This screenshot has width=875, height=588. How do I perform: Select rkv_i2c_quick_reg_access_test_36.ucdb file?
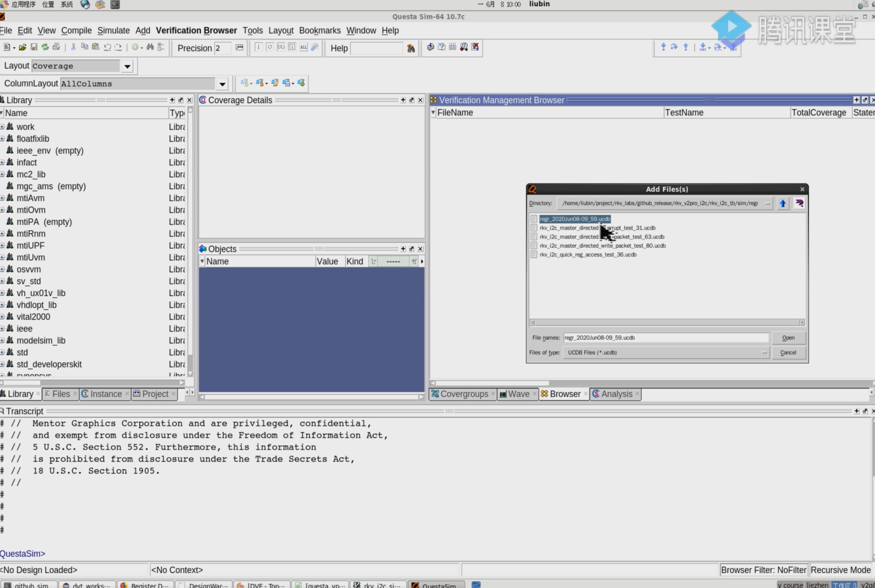pos(588,255)
